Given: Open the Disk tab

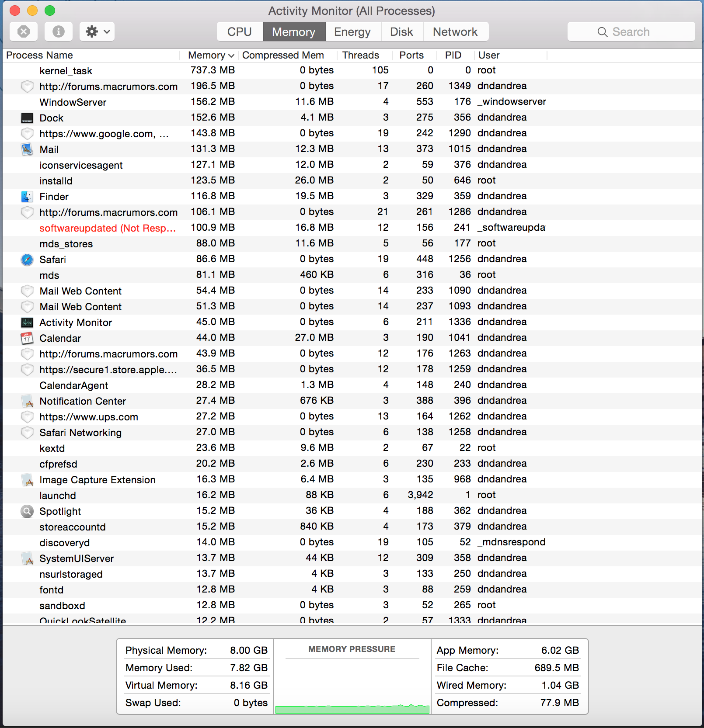Looking at the screenshot, I should click(x=402, y=32).
